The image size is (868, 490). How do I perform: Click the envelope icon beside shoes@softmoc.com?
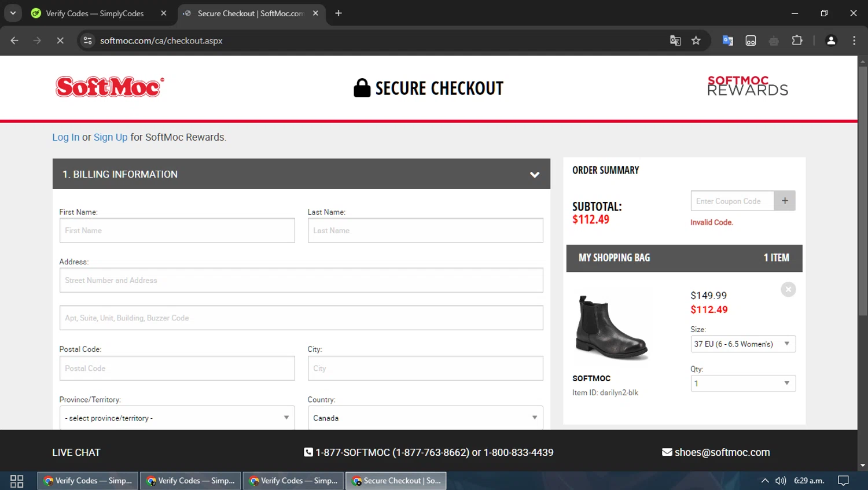point(667,452)
